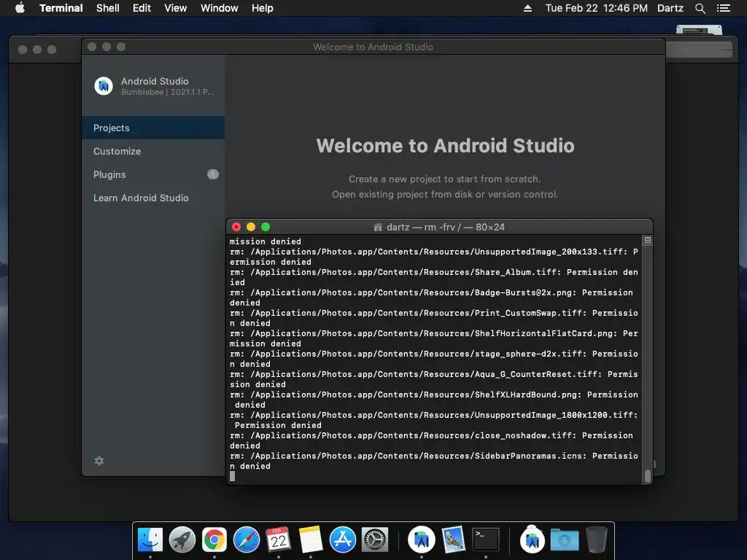Click 'Welcome to Android Studio' window title
747x560 pixels.
pyautogui.click(x=373, y=47)
